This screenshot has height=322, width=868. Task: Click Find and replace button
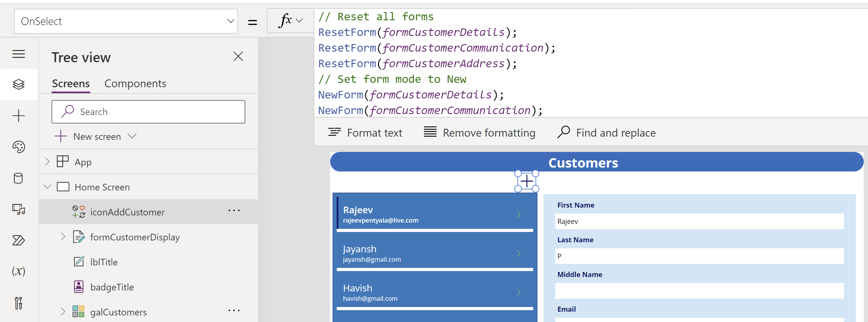(606, 133)
